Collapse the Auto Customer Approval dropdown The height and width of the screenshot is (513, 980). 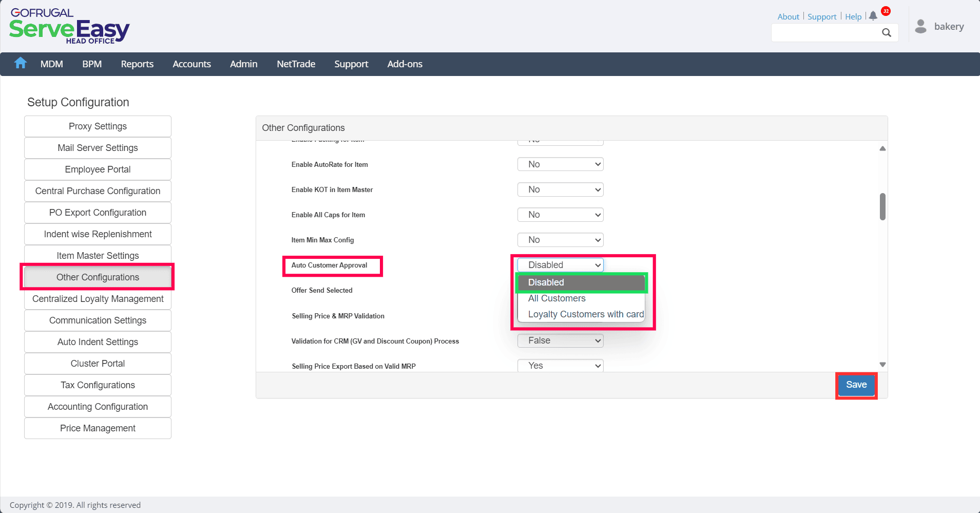pos(560,265)
